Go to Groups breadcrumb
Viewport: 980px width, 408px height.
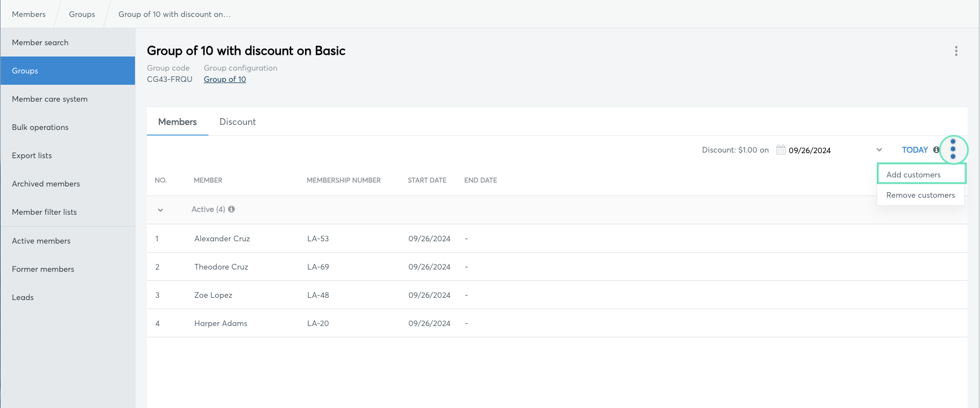point(82,14)
